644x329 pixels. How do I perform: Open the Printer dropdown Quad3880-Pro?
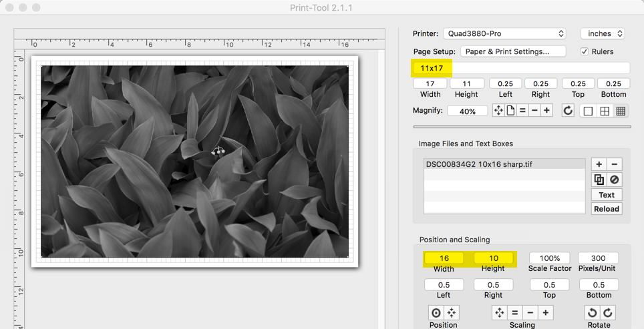(x=504, y=33)
